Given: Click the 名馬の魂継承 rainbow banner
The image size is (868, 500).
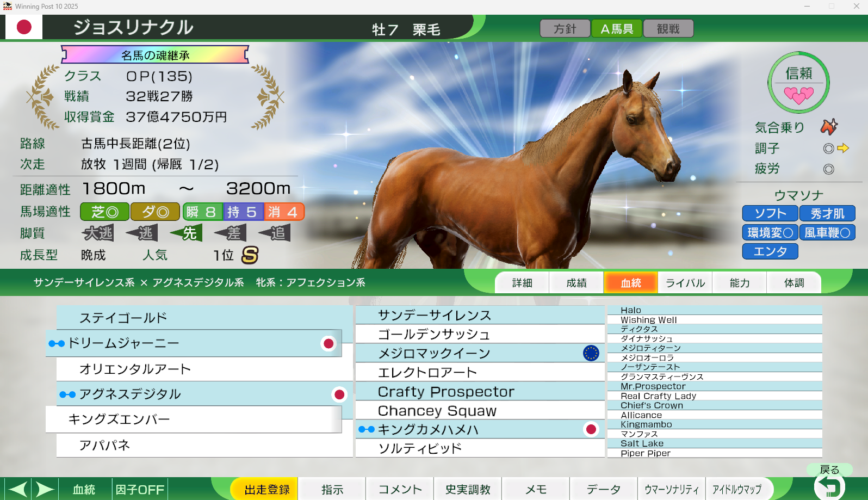Looking at the screenshot, I should (x=155, y=55).
